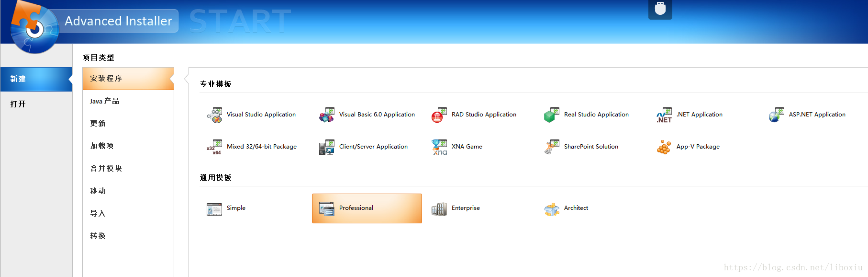Choose the 转换 project type
868x277 pixels.
coord(128,236)
